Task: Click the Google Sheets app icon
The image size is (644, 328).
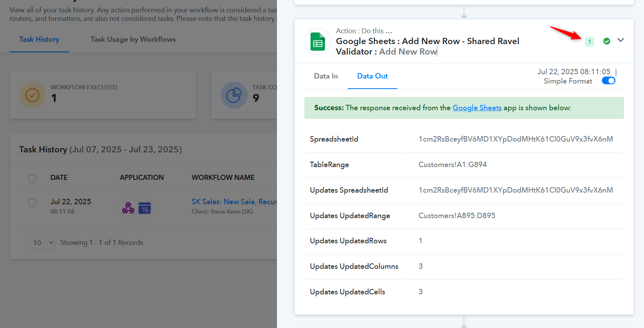Action: [x=318, y=42]
